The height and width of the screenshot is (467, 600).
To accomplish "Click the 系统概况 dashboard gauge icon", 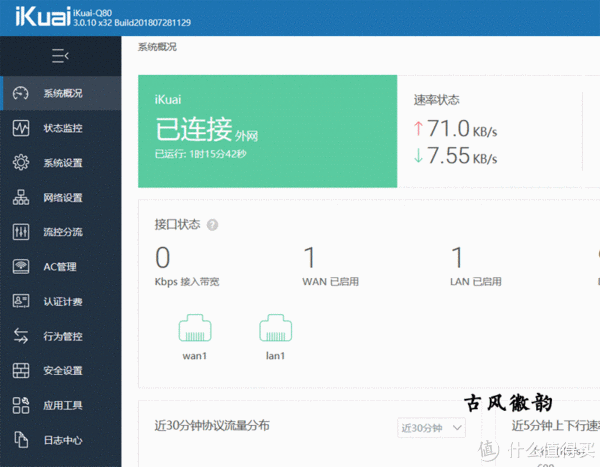I will [21, 93].
